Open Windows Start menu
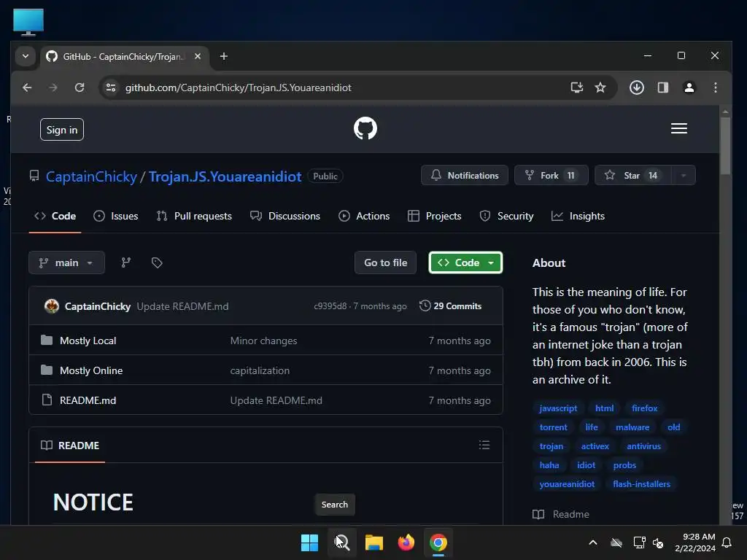 [309, 542]
